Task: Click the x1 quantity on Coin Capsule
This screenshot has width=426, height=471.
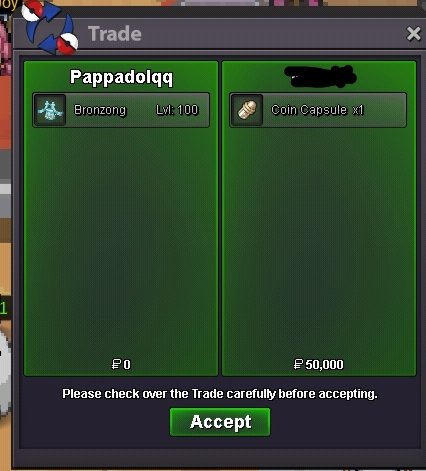Action: [358, 110]
